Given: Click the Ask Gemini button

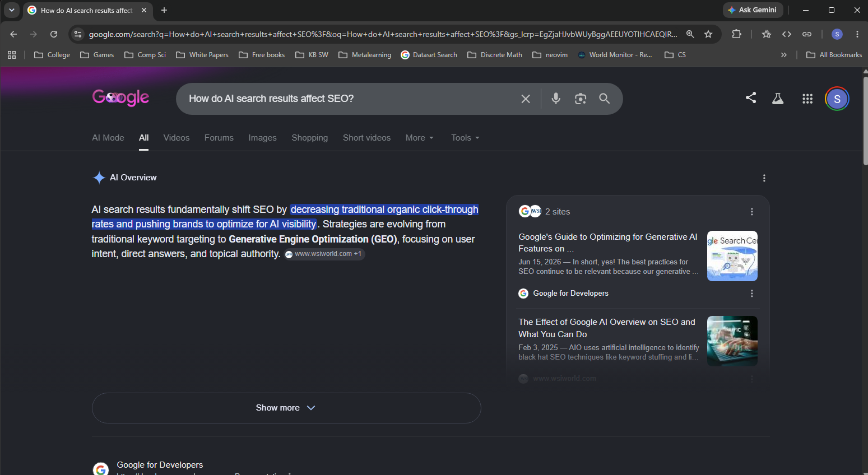Looking at the screenshot, I should pyautogui.click(x=753, y=10).
